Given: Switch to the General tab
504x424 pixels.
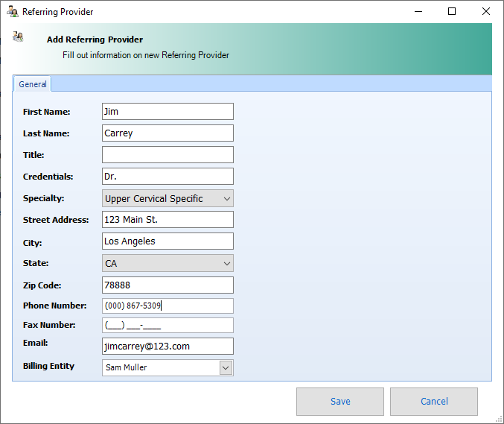Looking at the screenshot, I should pos(33,84).
